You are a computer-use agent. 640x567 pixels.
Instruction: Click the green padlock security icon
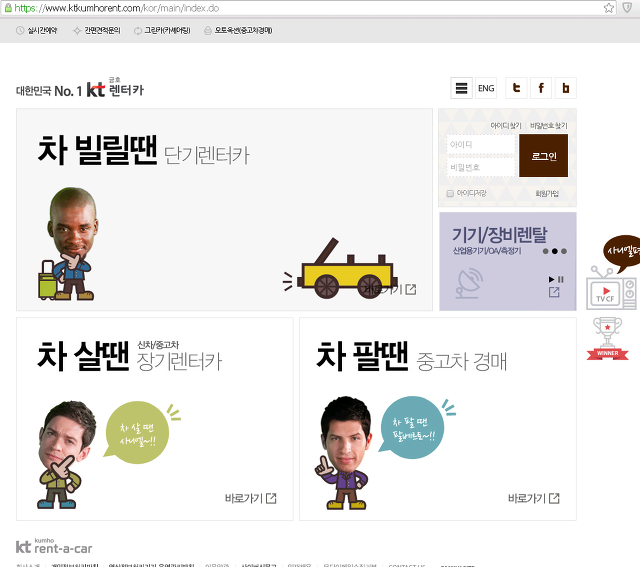point(8,8)
